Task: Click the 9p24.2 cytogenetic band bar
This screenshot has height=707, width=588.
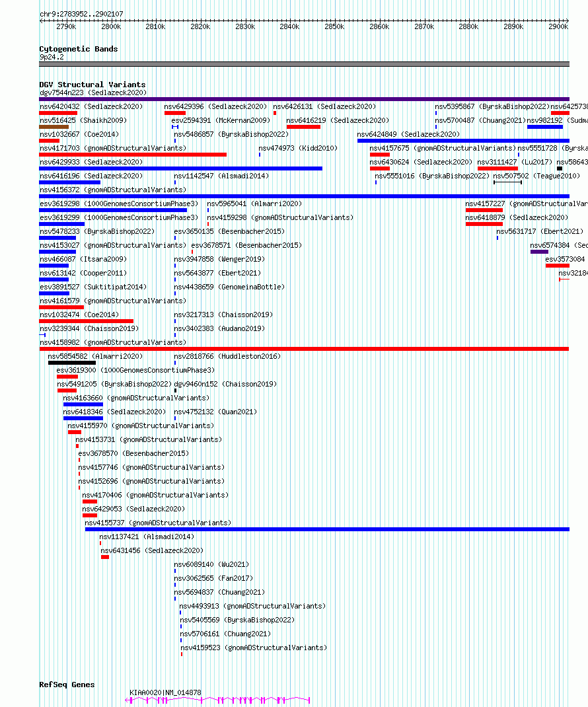Action: (305, 64)
